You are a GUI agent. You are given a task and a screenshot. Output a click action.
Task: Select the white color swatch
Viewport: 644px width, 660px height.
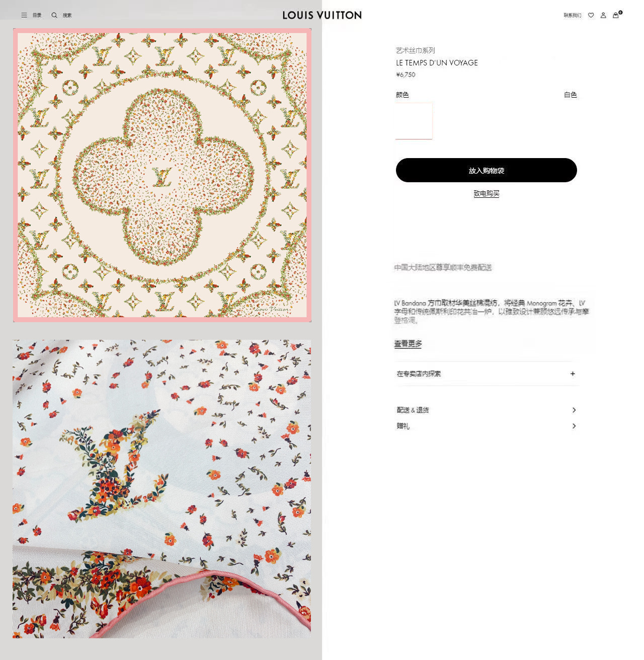(x=414, y=121)
